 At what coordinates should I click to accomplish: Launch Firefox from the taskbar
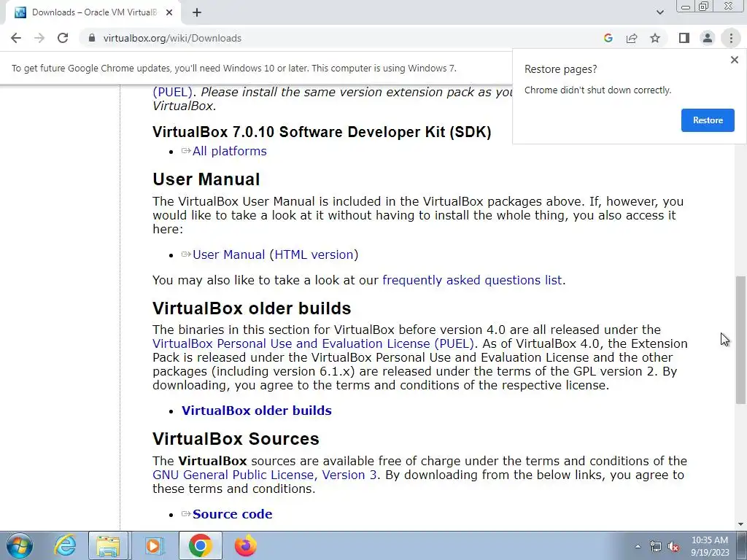click(x=246, y=545)
